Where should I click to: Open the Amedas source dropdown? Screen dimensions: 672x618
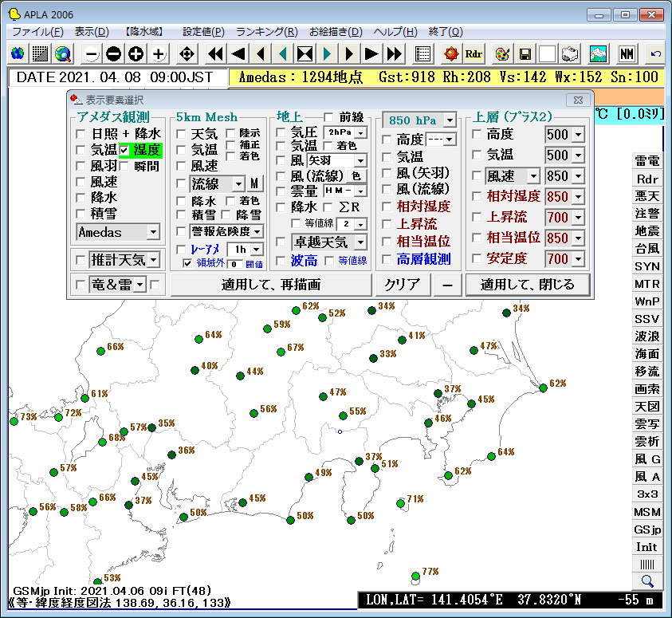[153, 232]
